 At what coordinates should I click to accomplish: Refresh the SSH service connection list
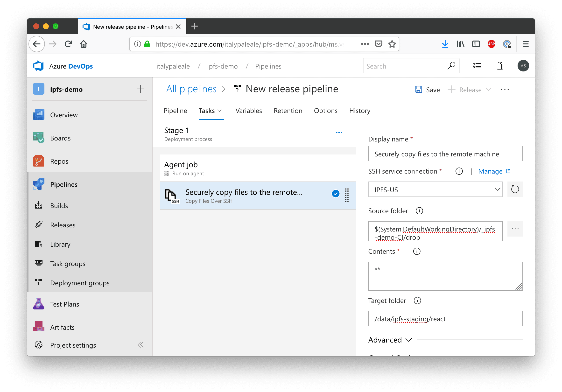coord(515,189)
